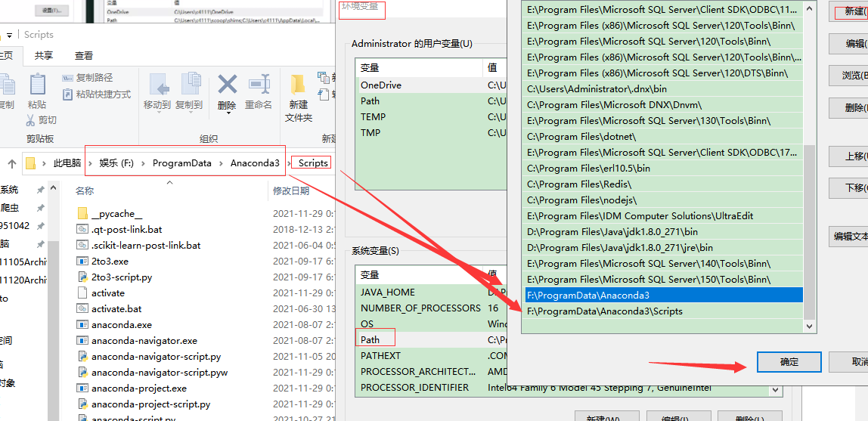This screenshot has width=868, height=421.
Task: Select C:\Program Files\Redis\ path entry
Action: (664, 184)
